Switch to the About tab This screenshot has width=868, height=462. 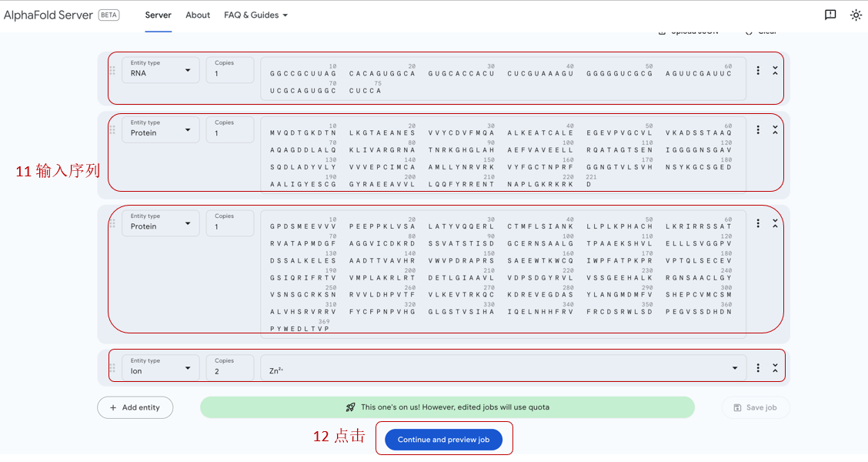tap(198, 15)
